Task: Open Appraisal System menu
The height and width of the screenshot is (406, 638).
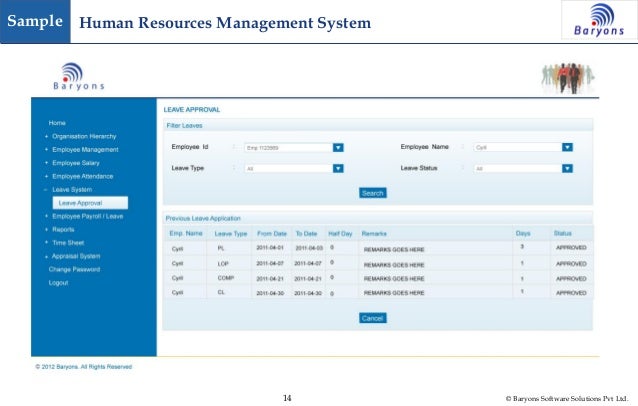Action: (x=76, y=256)
